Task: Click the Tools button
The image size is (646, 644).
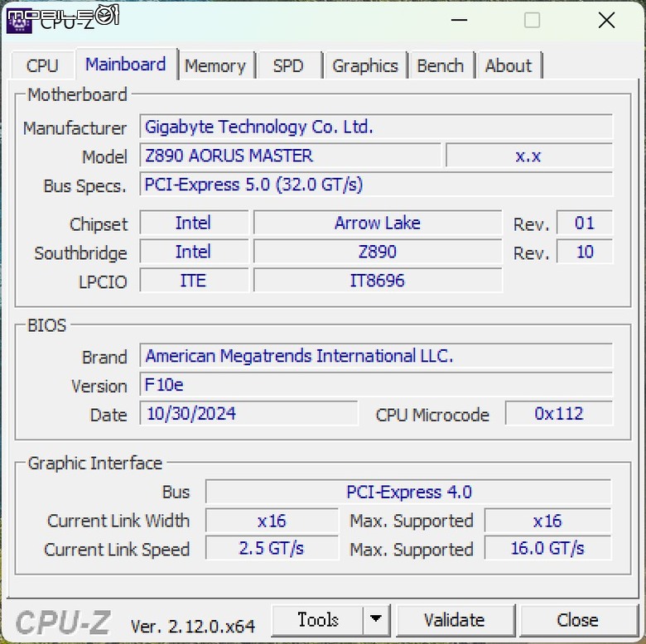Action: (318, 620)
